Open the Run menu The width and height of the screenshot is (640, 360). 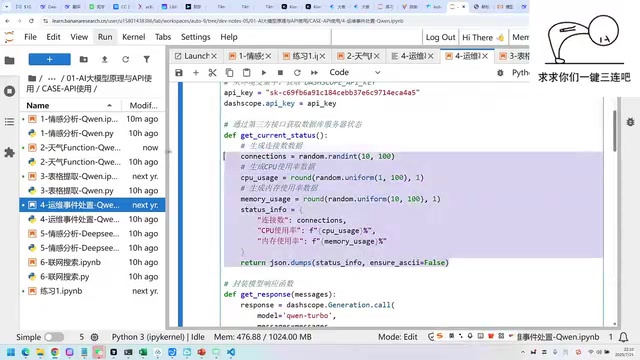click(105, 37)
